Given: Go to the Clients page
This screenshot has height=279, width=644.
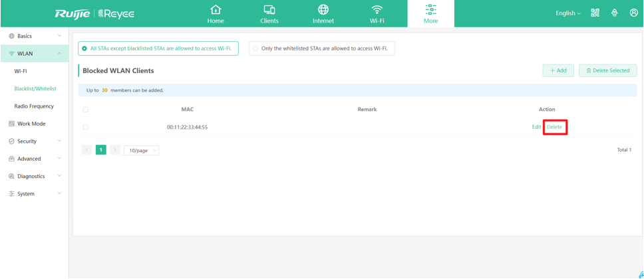Looking at the screenshot, I should point(269,13).
